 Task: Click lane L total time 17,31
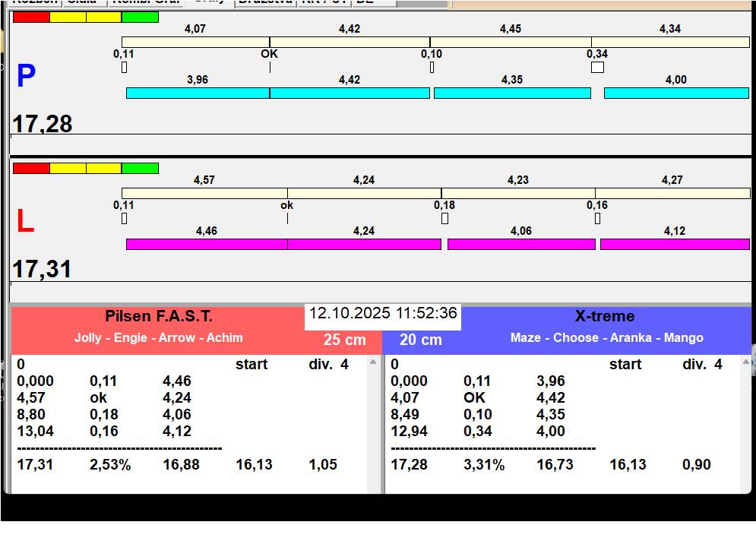click(x=42, y=269)
